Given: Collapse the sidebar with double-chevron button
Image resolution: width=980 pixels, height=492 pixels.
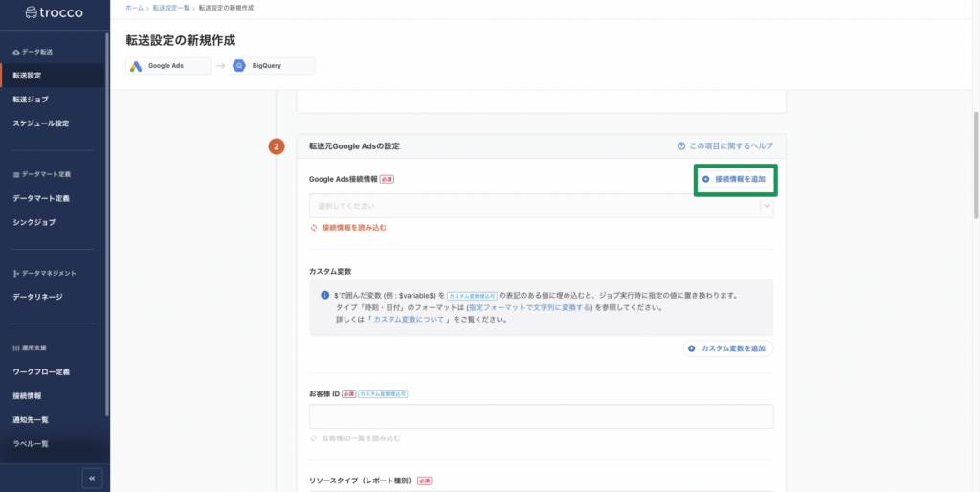Looking at the screenshot, I should tap(92, 477).
